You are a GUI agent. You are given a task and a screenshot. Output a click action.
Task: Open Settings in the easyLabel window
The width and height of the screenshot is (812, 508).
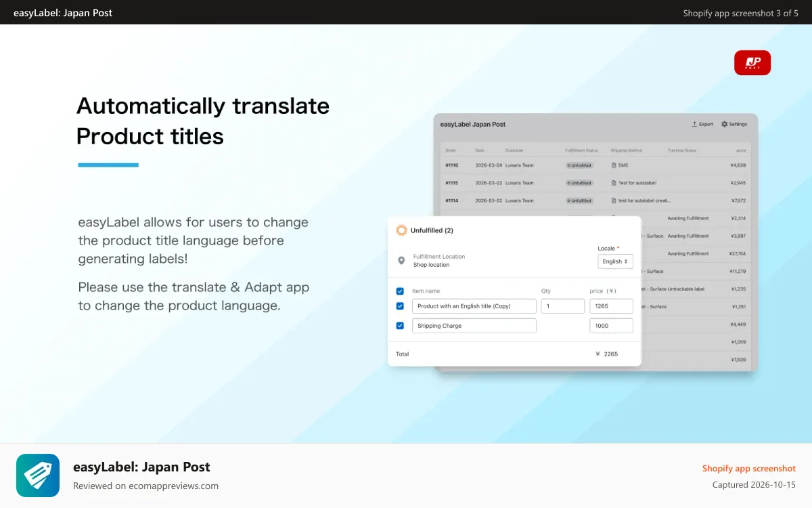point(734,124)
